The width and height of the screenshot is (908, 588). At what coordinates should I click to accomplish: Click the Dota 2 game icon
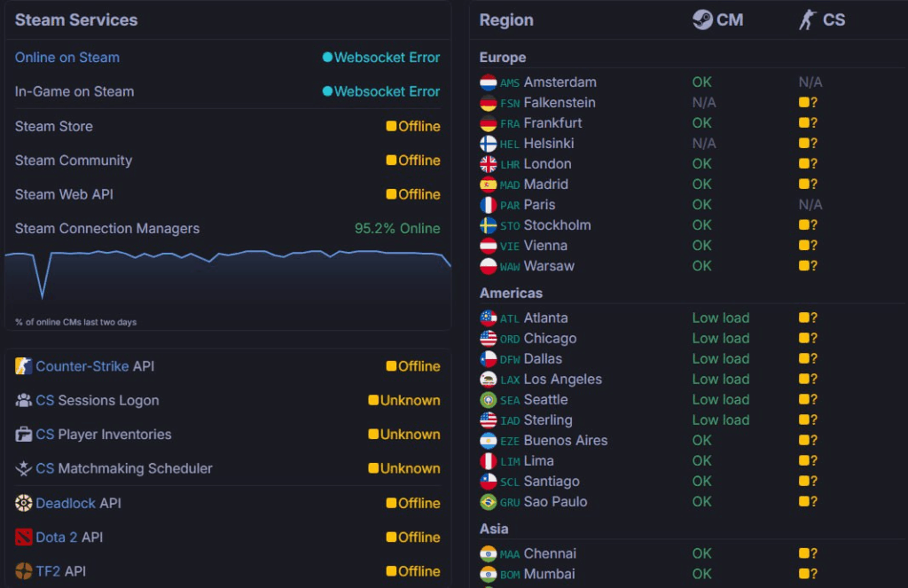pyautogui.click(x=24, y=537)
